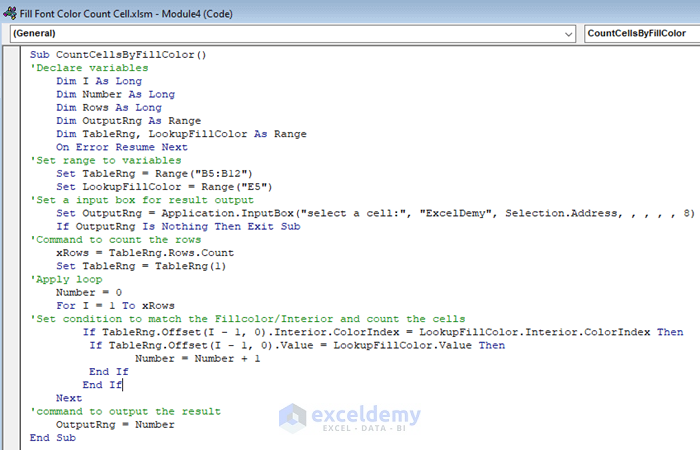Click the window title 'Fill Font Color Count Cell.xlsm'
700x450 pixels.
tap(86, 14)
